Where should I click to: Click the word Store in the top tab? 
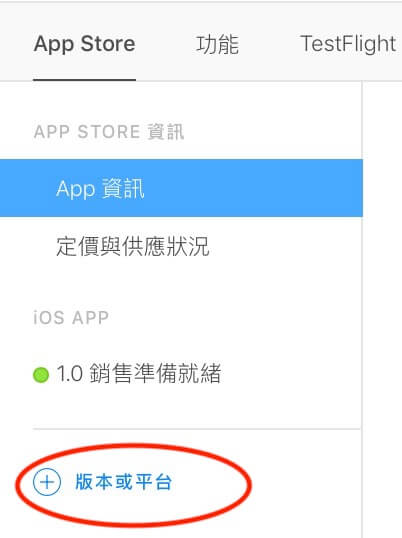click(108, 44)
